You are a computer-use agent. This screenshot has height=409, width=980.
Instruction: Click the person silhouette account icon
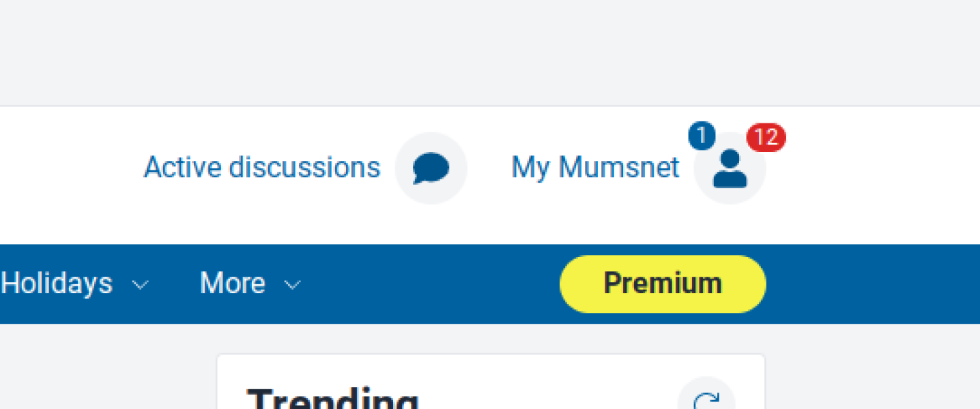point(730,168)
